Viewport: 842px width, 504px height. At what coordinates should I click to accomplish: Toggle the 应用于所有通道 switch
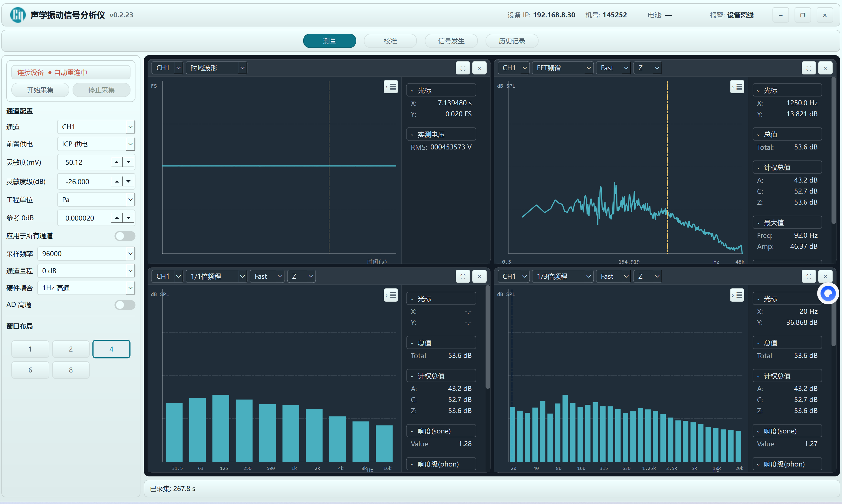point(125,236)
